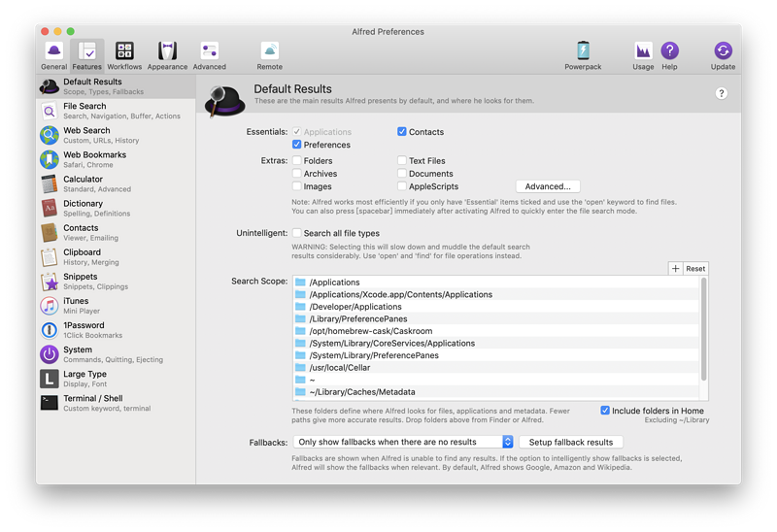Viewport: 777px width, 532px height.
Task: Select /System/Library/PreferencePanes row
Action: [x=496, y=355]
